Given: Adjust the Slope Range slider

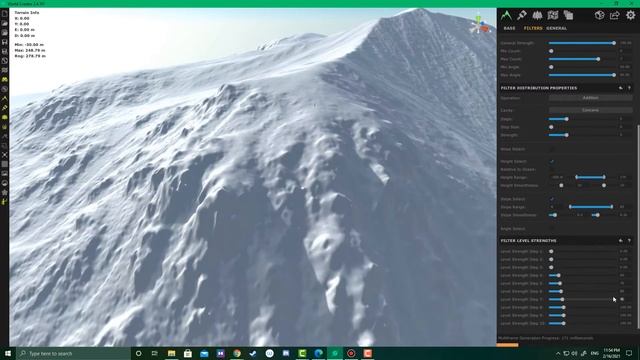Looking at the screenshot, I should point(591,207).
